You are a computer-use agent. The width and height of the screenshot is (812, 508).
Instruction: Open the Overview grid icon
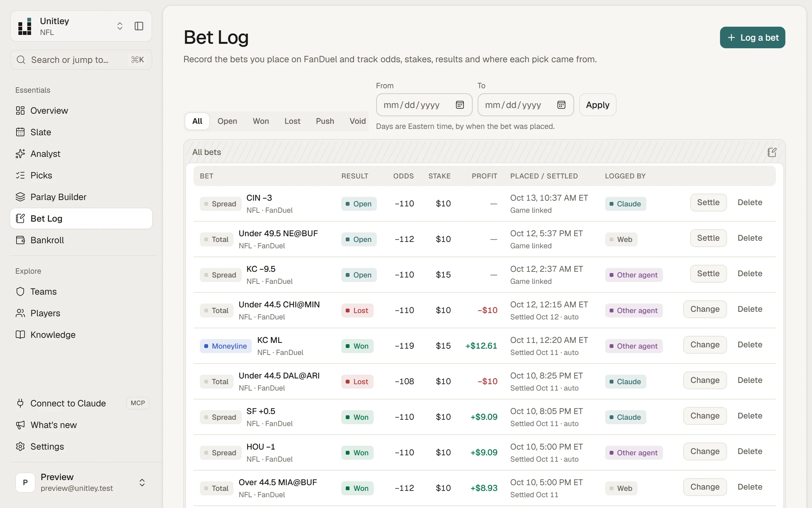[20, 110]
